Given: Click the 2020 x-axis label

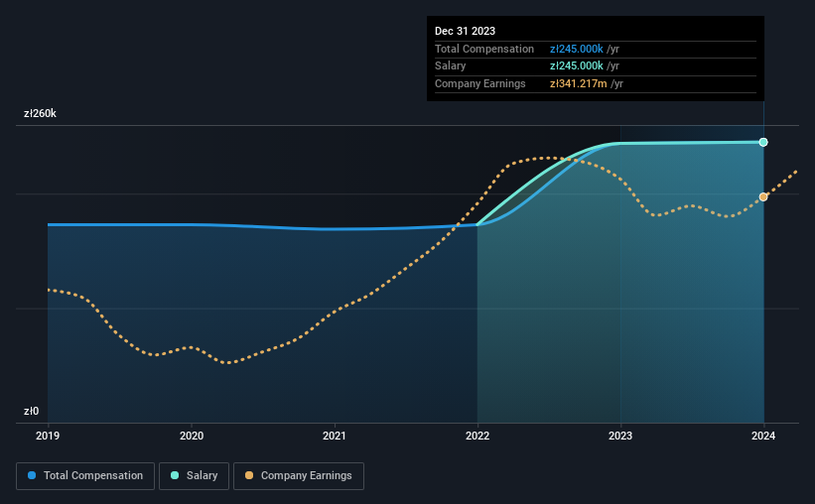Looking at the screenshot, I should click(x=192, y=436).
